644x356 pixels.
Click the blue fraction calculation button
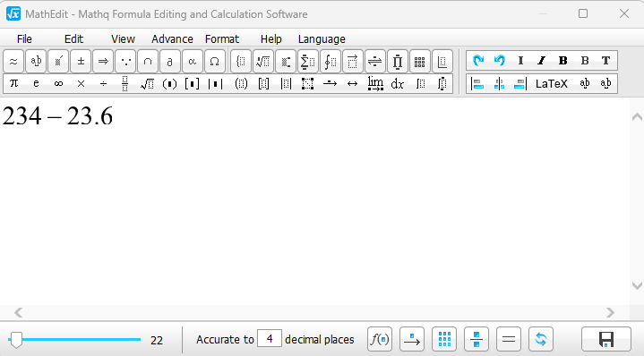(x=477, y=339)
